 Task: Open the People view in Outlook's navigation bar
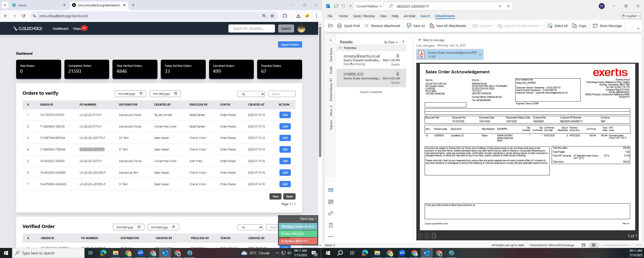331,213
